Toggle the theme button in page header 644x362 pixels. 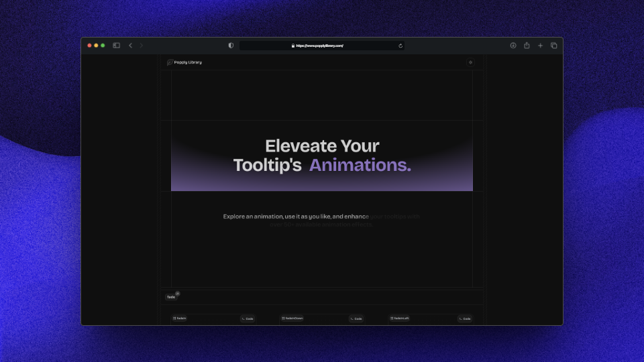point(470,62)
